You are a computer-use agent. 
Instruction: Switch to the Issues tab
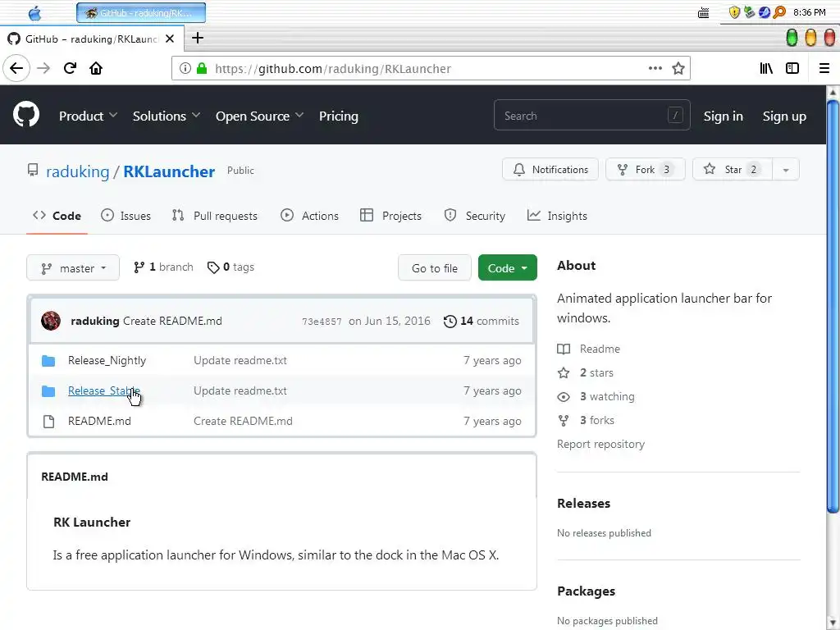pyautogui.click(x=126, y=216)
